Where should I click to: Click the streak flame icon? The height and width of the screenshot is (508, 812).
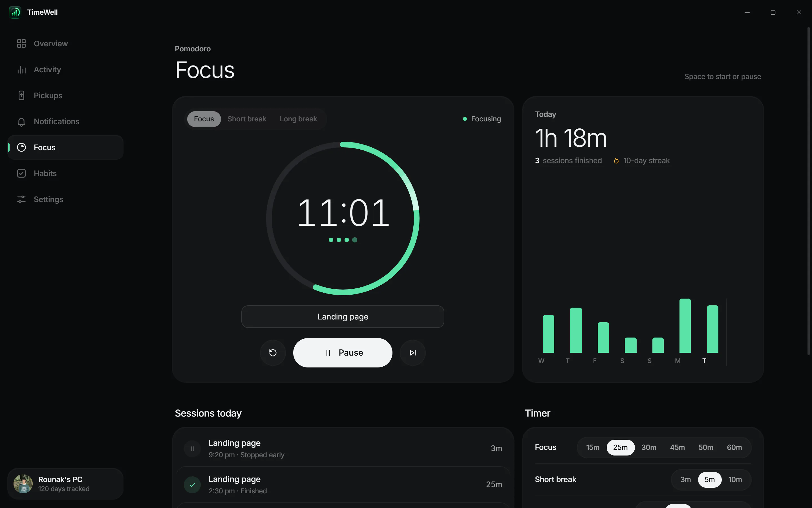pyautogui.click(x=616, y=161)
